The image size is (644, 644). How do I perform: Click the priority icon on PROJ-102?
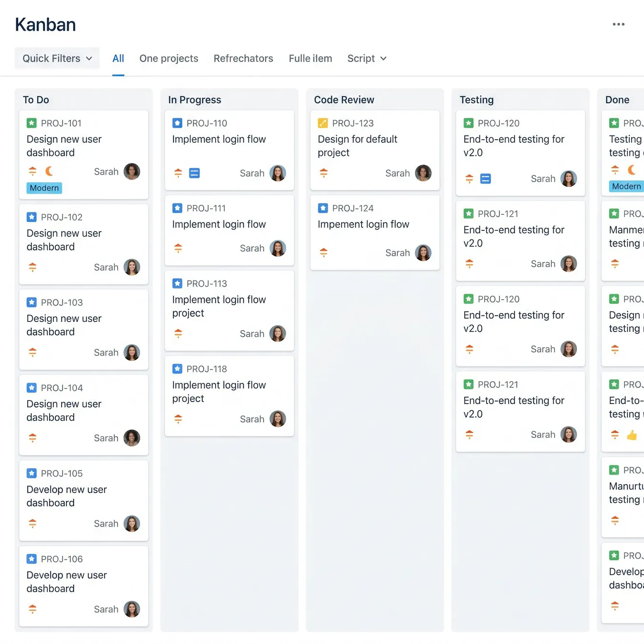(32, 267)
